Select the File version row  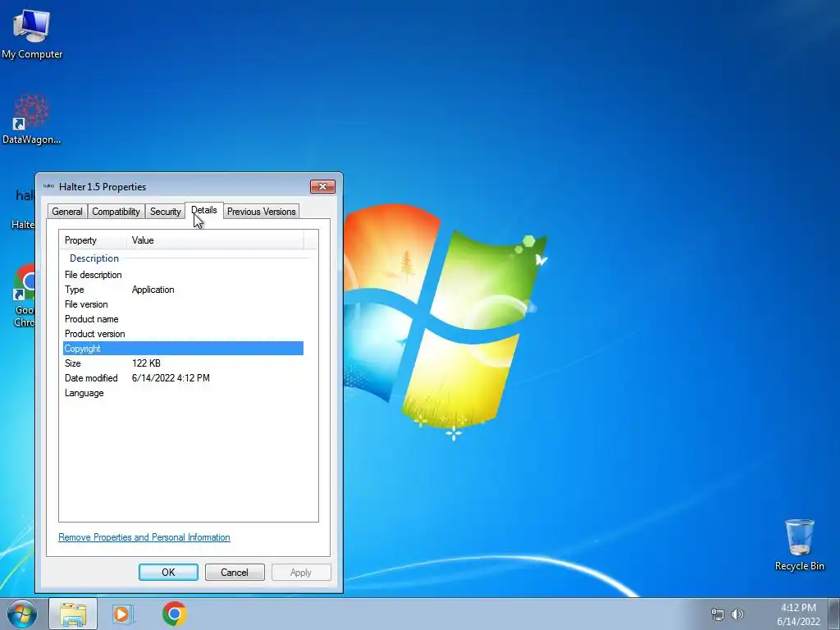183,304
